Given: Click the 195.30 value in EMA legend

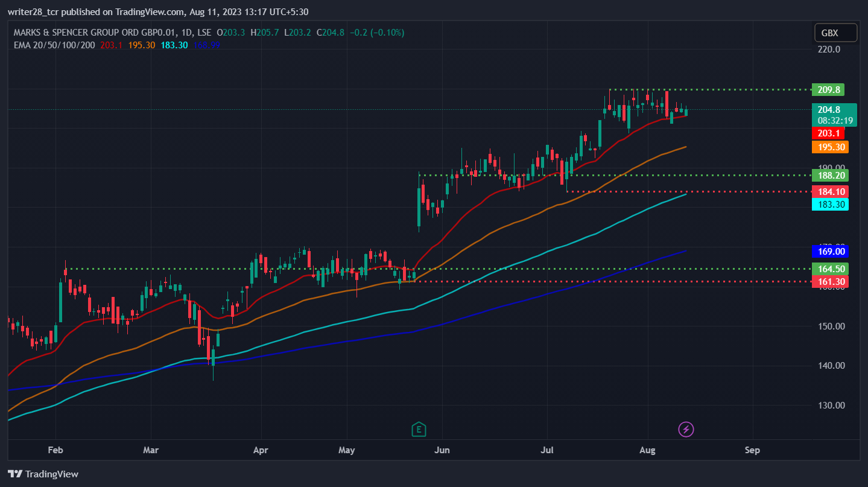Looking at the screenshot, I should click(x=142, y=45).
